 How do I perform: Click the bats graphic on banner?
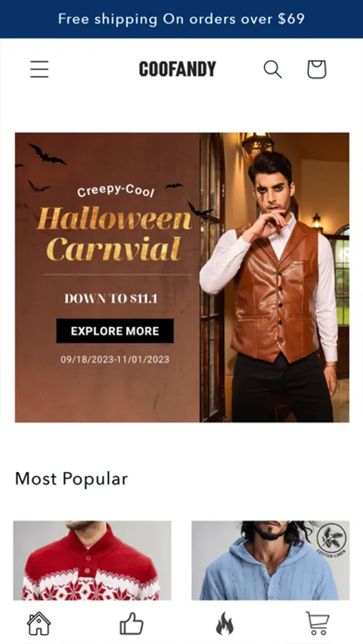tap(47, 155)
